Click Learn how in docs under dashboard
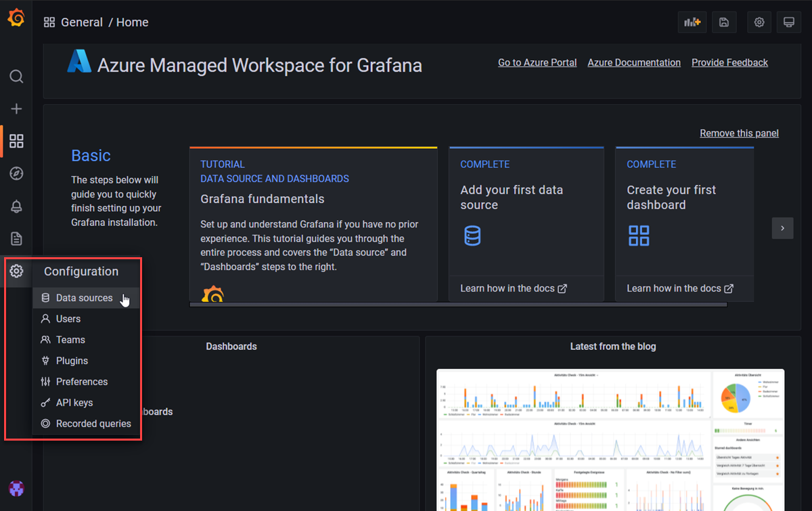Screen dimensions: 812x511 680,288
